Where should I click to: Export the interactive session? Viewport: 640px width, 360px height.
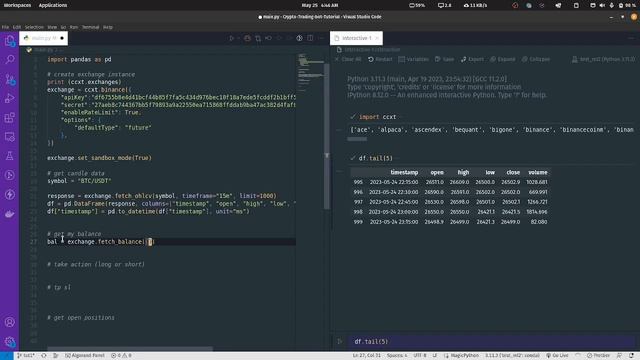[472, 59]
